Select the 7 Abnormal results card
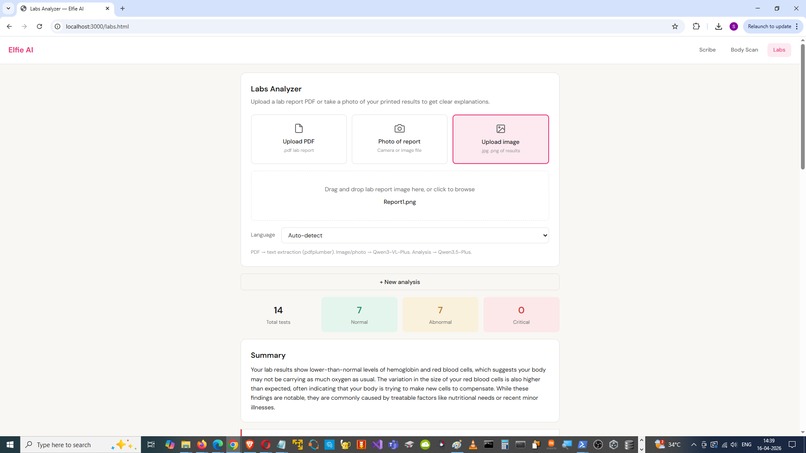The image size is (806, 453). pyautogui.click(x=440, y=314)
